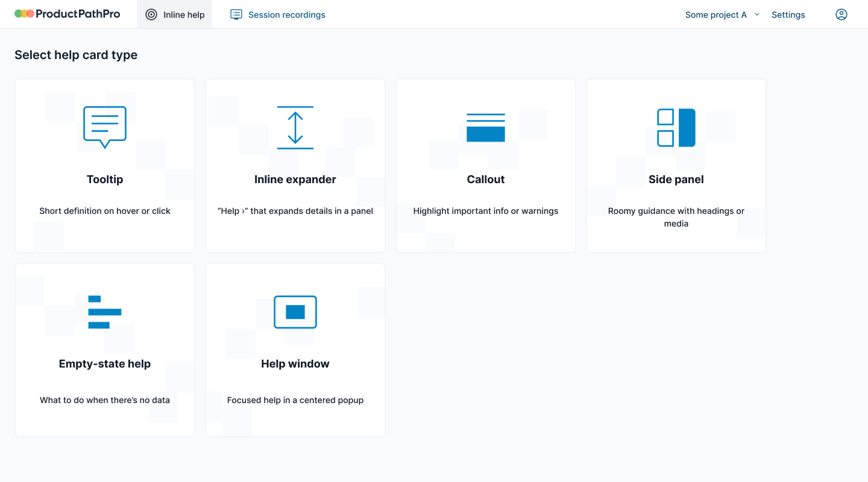Pick the Callout description text
Screen dimensions: 868x482
[x=486, y=211]
